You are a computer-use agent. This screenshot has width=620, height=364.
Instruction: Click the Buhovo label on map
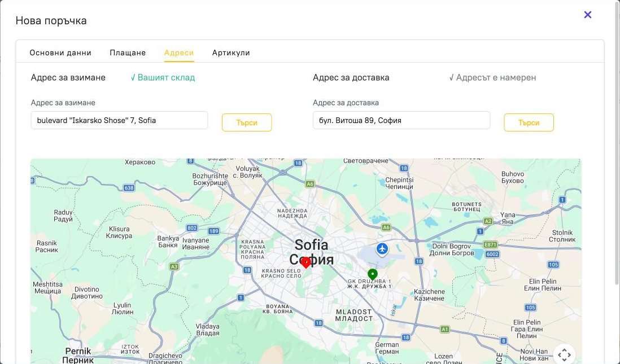click(x=513, y=177)
